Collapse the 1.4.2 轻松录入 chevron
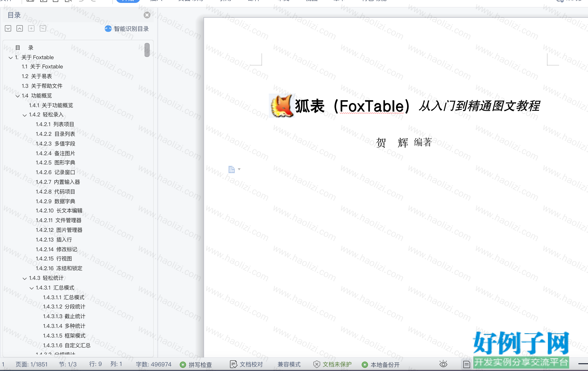 pos(25,115)
